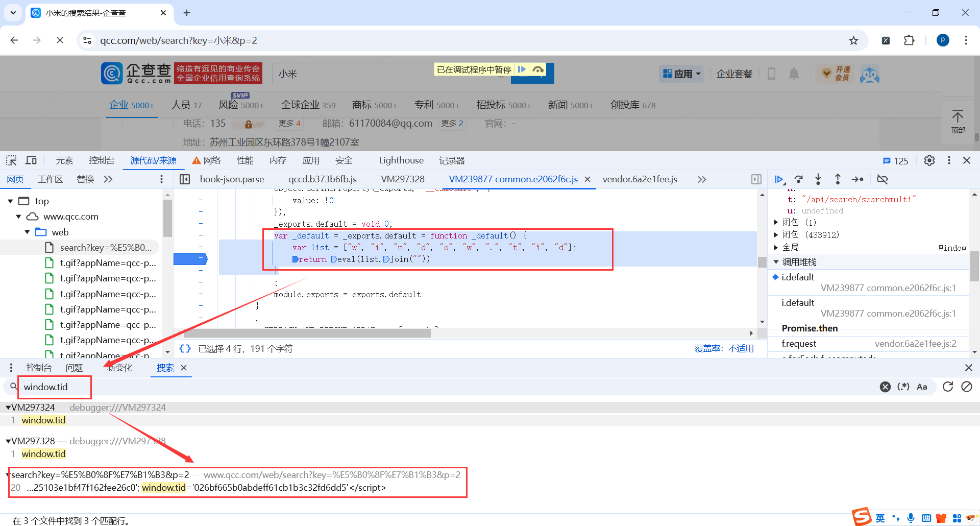
Task: Click 更多 4 phone numbers button
Action: click(x=289, y=124)
